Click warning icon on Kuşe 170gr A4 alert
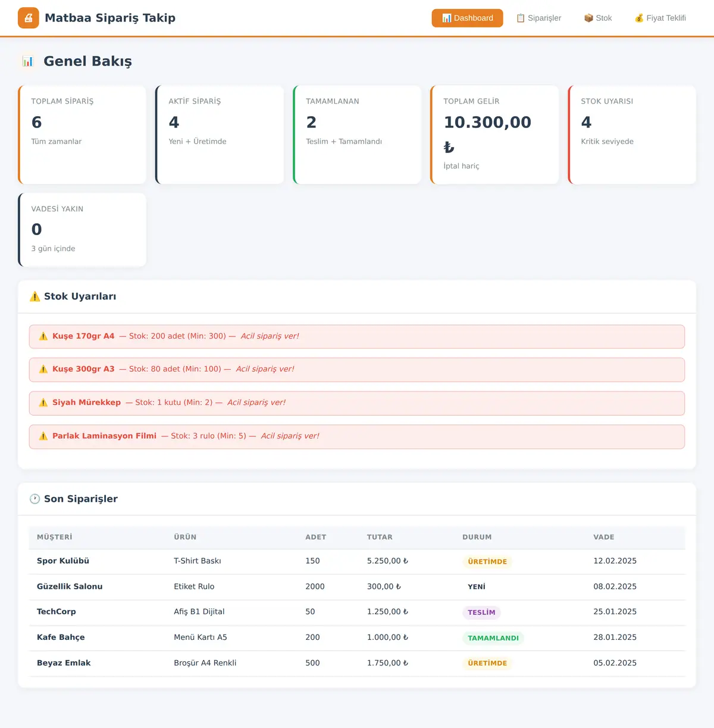The image size is (714, 728). point(43,336)
